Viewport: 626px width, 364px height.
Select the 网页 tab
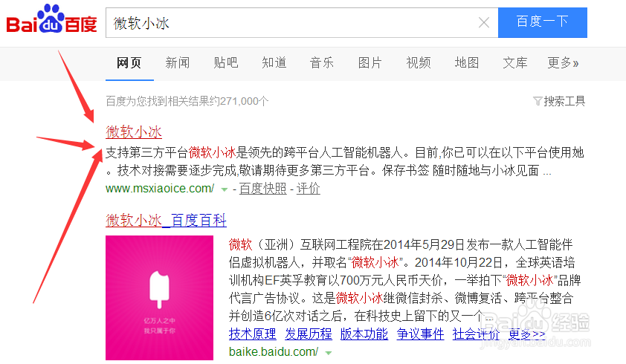(129, 62)
